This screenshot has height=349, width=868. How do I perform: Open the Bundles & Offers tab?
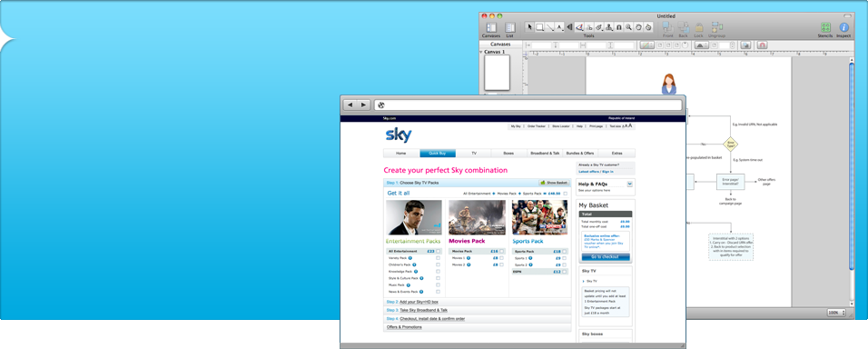click(x=581, y=153)
